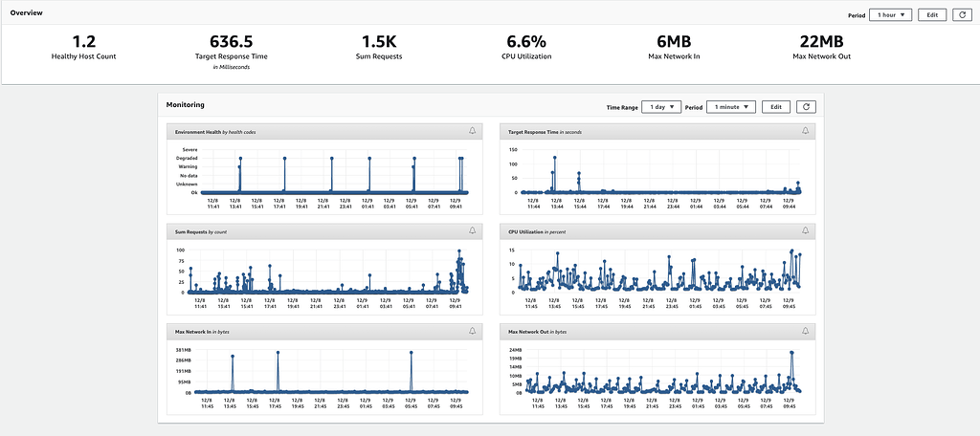This screenshot has width=980, height=436.
Task: Open the alarm bell for CPU Utilization chart
Action: [x=805, y=231]
